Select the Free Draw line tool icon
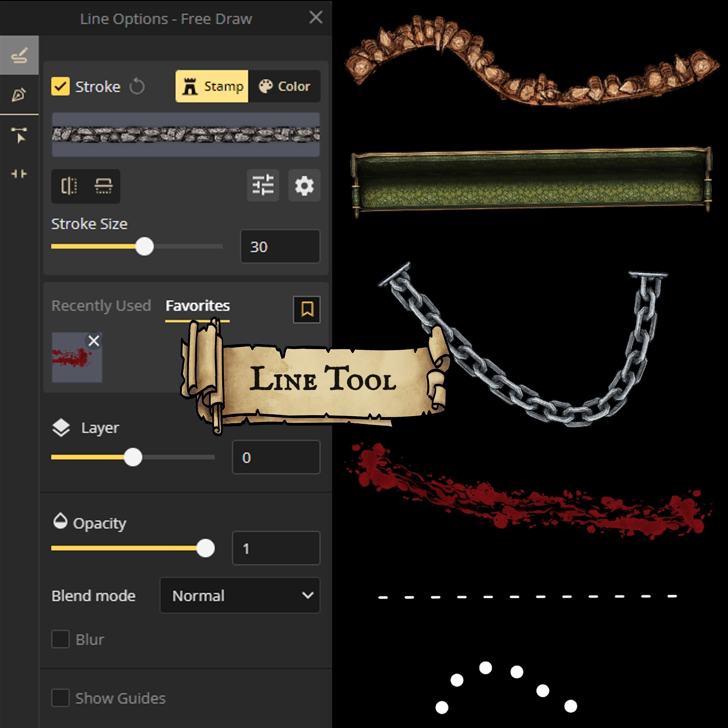The width and height of the screenshot is (728, 728). coord(19,55)
